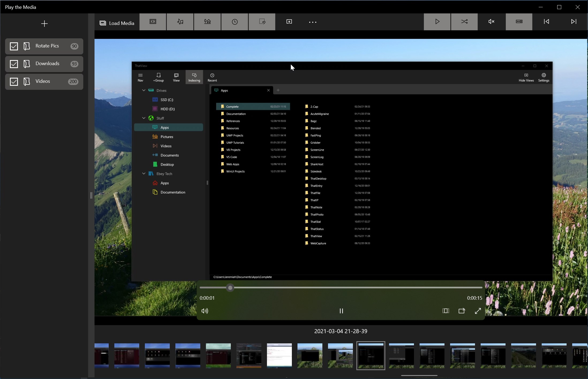Adjust video player volume icon
Image resolution: width=588 pixels, height=379 pixels.
pos(205,311)
